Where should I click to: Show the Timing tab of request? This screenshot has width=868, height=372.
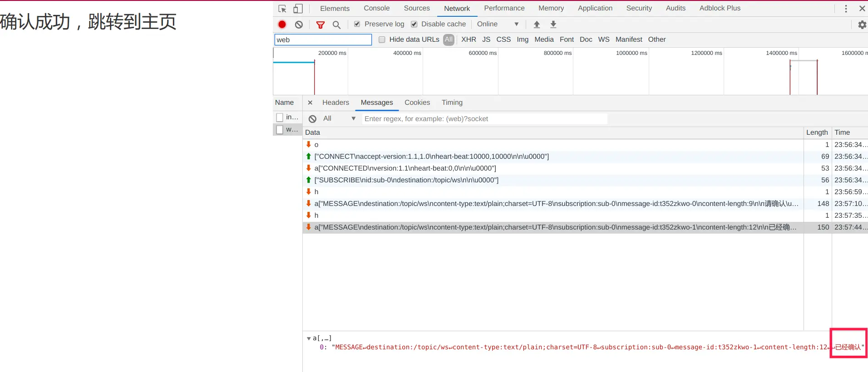(452, 103)
